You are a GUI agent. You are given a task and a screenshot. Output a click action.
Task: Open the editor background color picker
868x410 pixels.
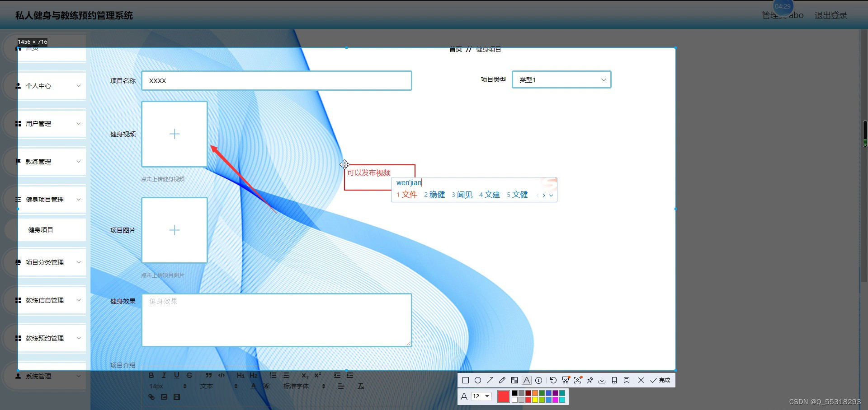[x=266, y=386]
